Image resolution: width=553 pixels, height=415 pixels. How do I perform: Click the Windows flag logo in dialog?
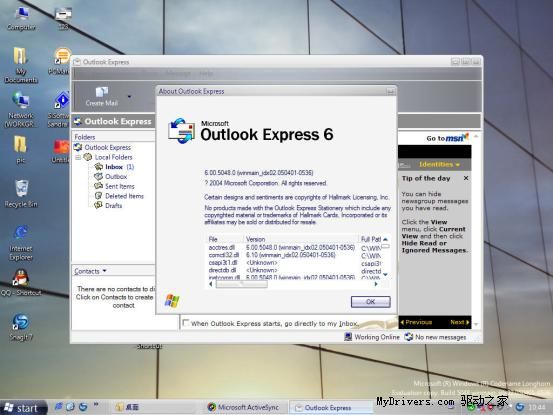(x=172, y=301)
